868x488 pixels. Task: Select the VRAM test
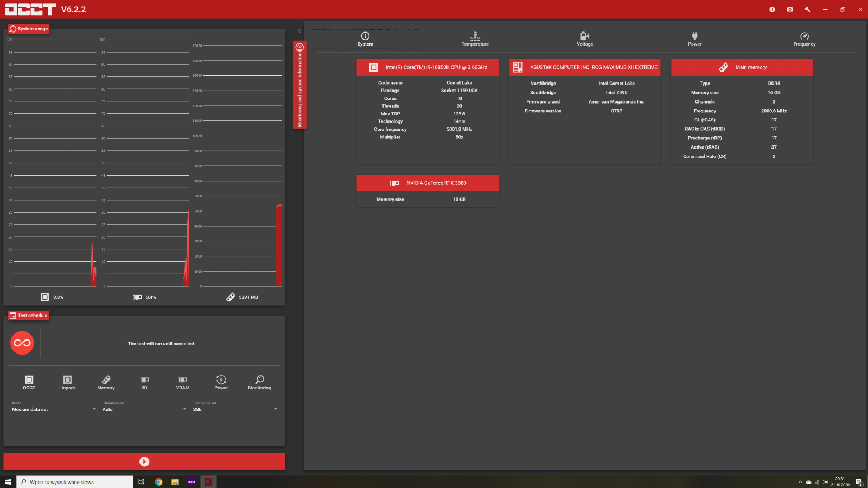tap(183, 383)
